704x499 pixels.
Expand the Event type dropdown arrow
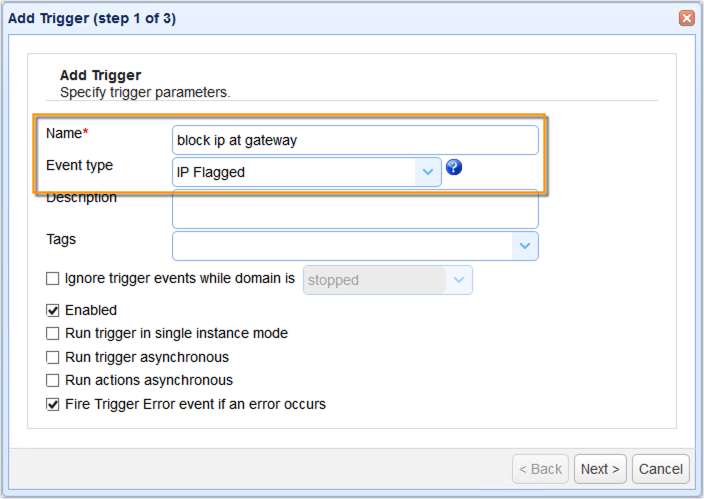click(428, 172)
